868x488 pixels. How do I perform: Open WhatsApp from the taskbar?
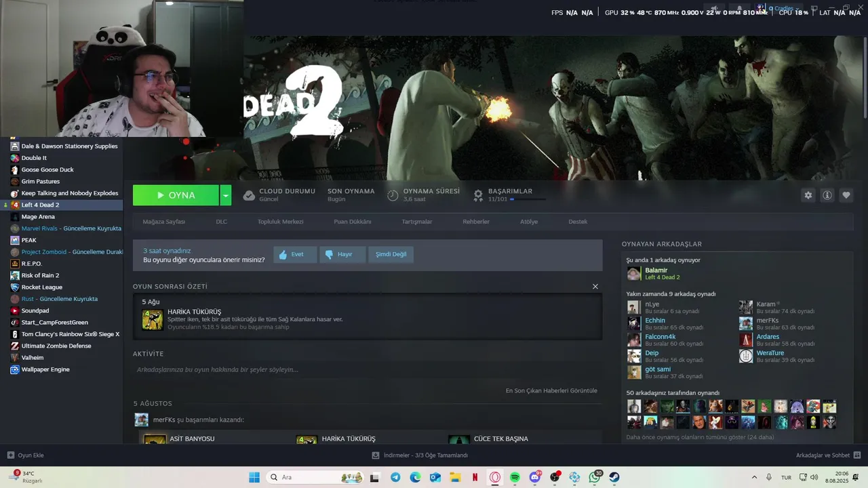595,477
